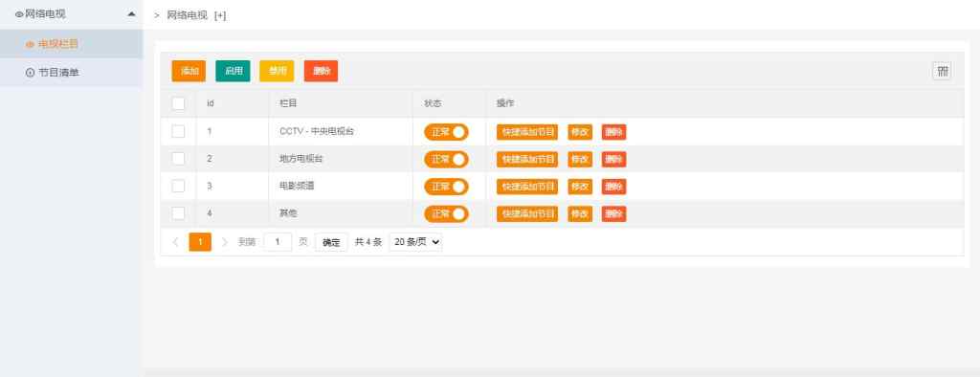Click 快捷添加节目 for 地方电视台
This screenshot has width=980, height=377.
tap(527, 160)
